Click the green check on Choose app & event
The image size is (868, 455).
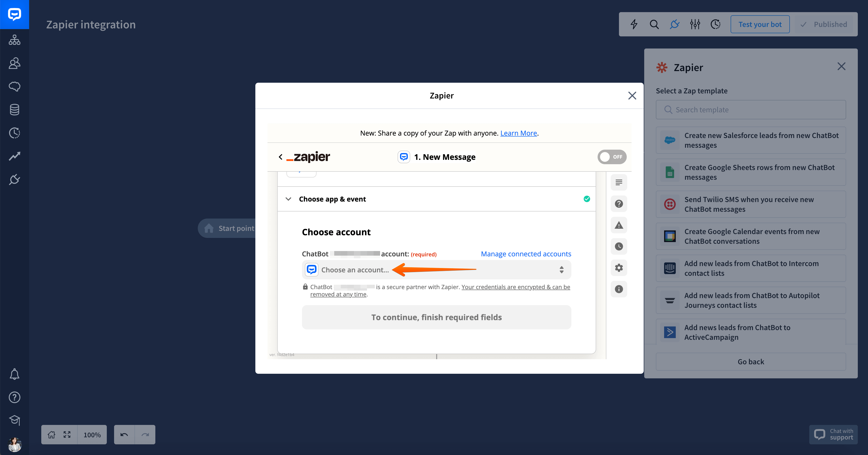pos(587,199)
